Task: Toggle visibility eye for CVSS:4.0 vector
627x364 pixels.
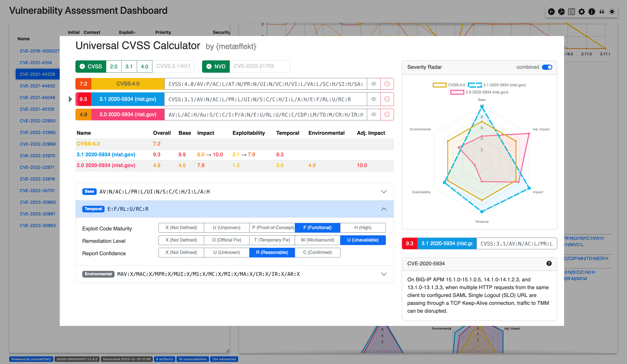Action: click(x=374, y=84)
